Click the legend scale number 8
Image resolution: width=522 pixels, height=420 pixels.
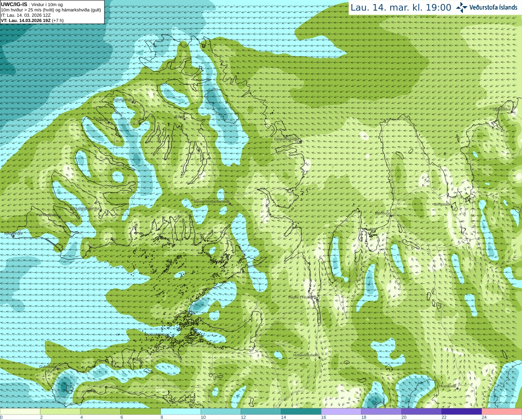pos(162,417)
